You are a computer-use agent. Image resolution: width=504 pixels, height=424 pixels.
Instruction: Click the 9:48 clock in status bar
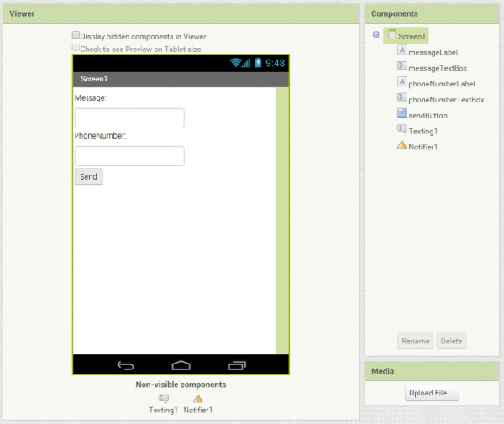[x=275, y=63]
